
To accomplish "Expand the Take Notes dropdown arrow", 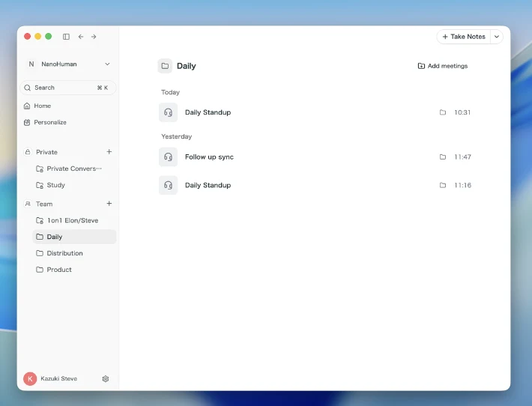I will click(497, 37).
